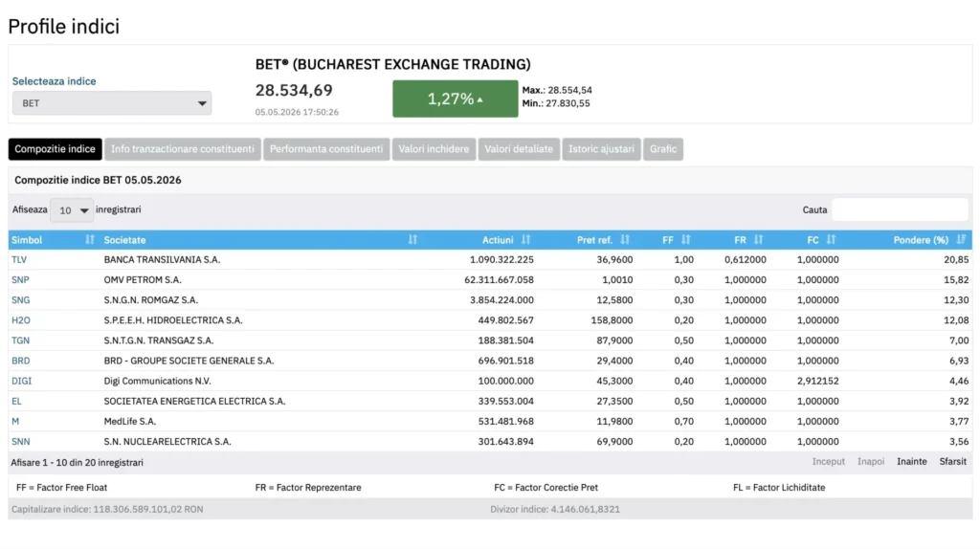
Task: Click the Afisare 1 - 10 din 20 text
Action: click(x=77, y=463)
